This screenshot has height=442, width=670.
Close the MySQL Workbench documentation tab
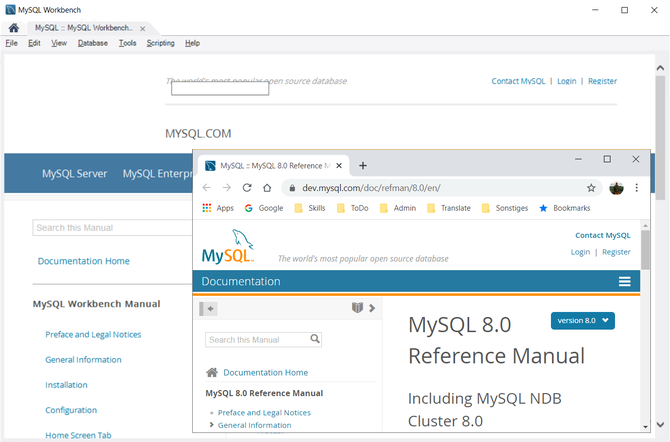click(143, 29)
